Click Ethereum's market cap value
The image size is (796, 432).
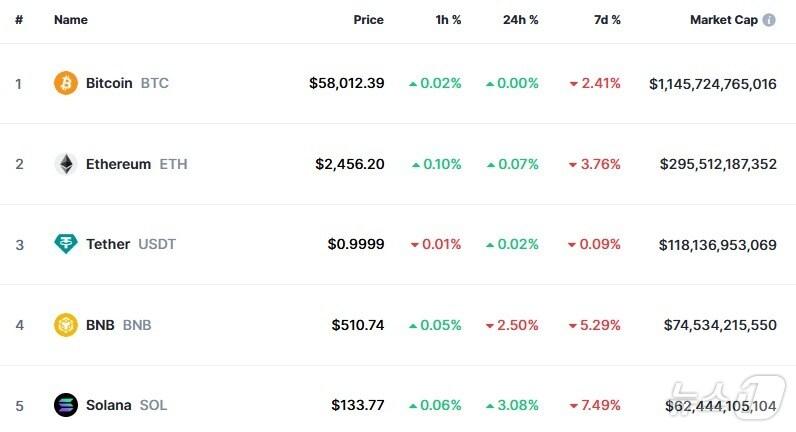tap(718, 164)
